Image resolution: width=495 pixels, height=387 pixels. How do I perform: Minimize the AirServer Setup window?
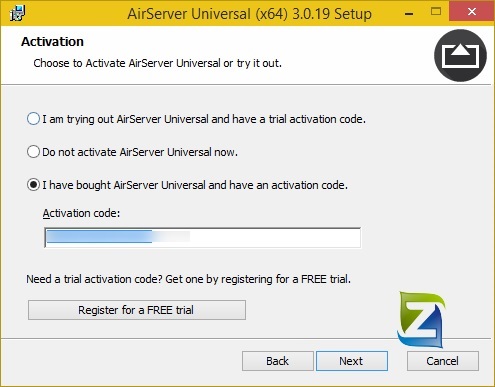[409, 13]
